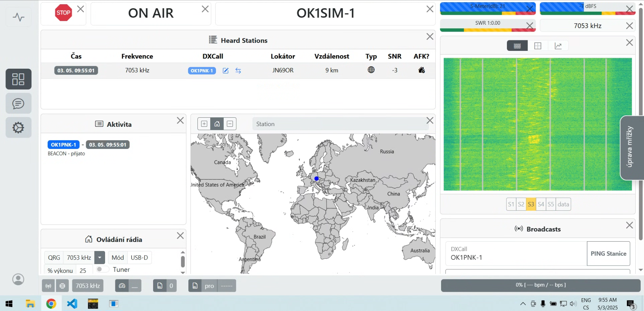
Task: Reset map with home icon
Action: pyautogui.click(x=217, y=124)
